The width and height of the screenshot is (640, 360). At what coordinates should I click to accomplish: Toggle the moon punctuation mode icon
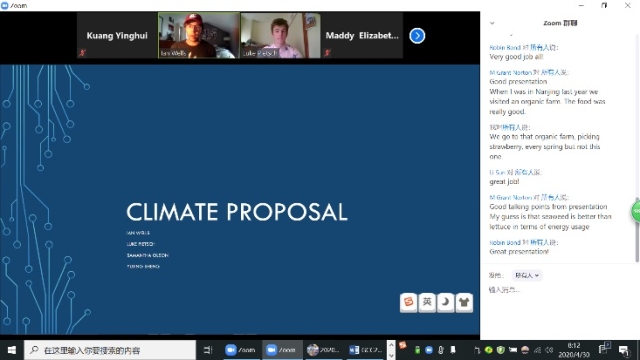coord(445,302)
